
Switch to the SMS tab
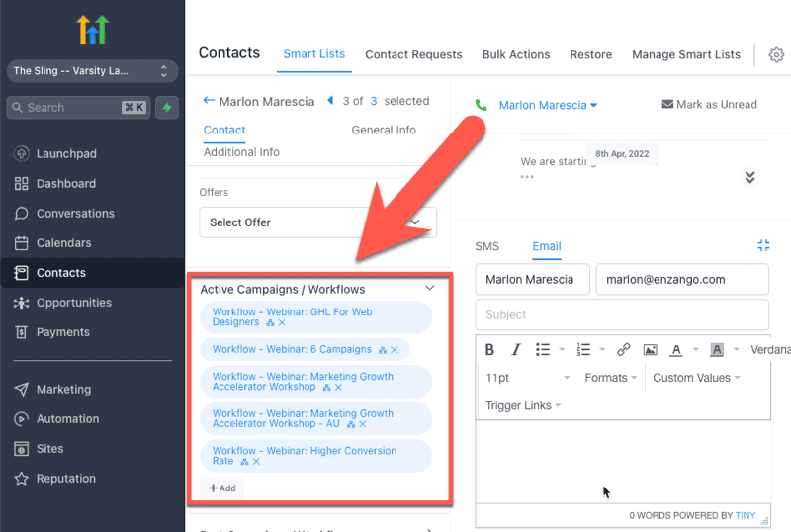[x=486, y=246]
